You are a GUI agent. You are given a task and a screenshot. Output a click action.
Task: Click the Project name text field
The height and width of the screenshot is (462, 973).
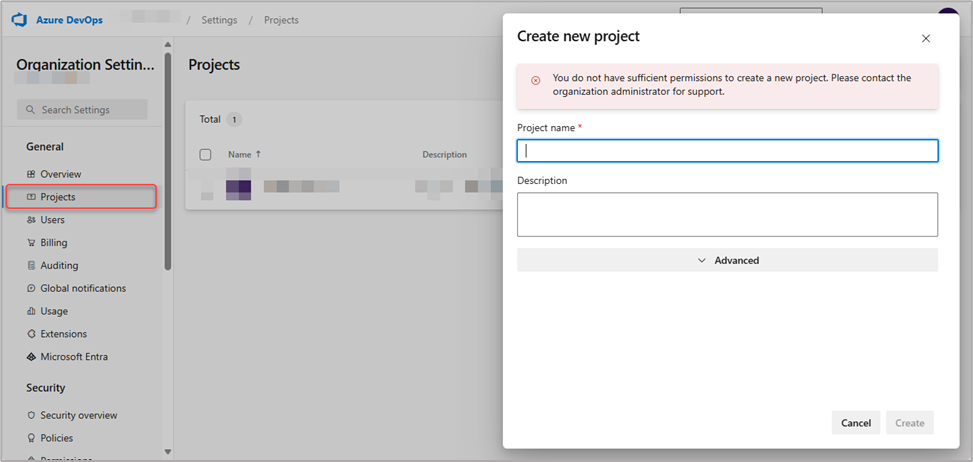[727, 151]
